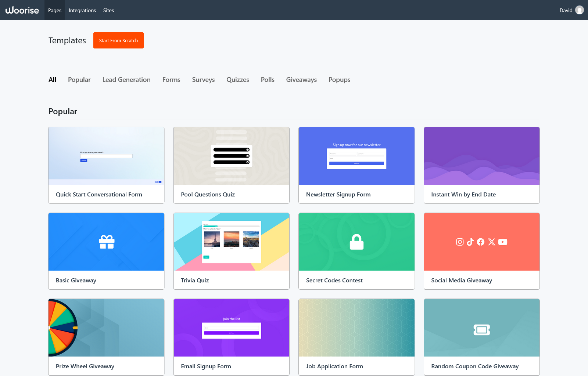This screenshot has height=376, width=588.
Task: Show the Popups templates tab
Action: click(339, 80)
